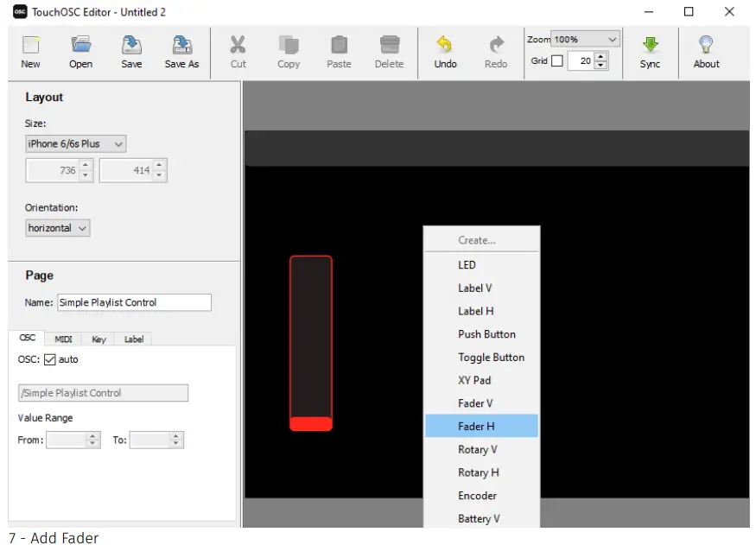Image resolution: width=756 pixels, height=545 pixels.
Task: Choose Battery V from the menu
Action: [x=481, y=518]
